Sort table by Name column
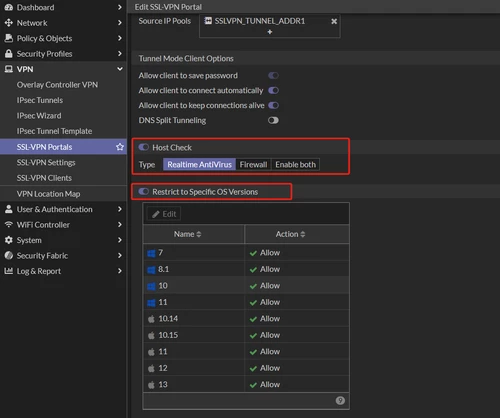 coord(187,234)
